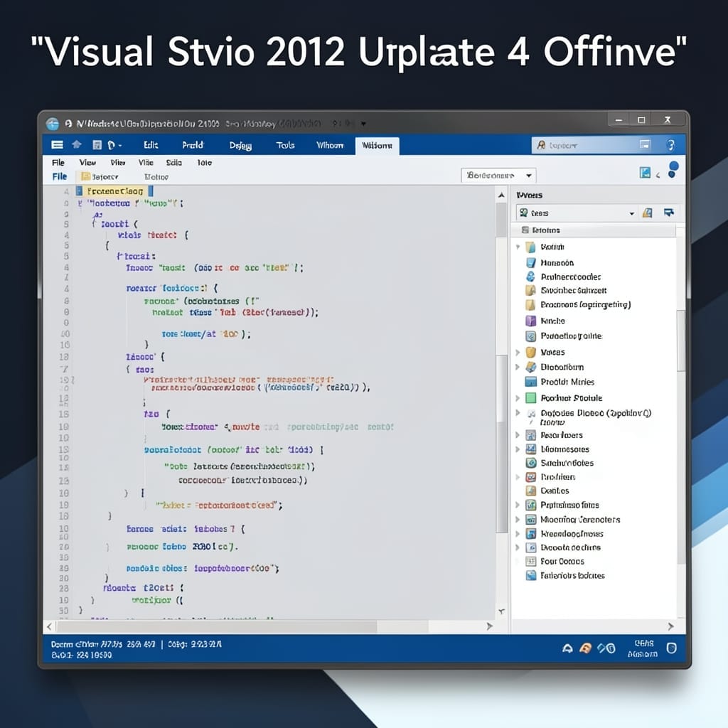Viewport: 728px width, 728px height.
Task: Click the window layout icon beside search box
Action: pyautogui.click(x=645, y=144)
